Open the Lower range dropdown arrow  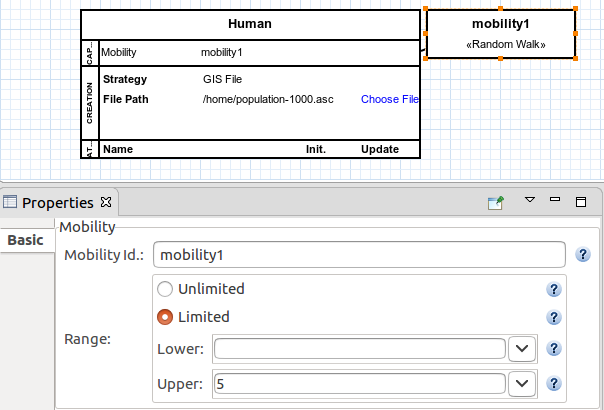coord(522,349)
